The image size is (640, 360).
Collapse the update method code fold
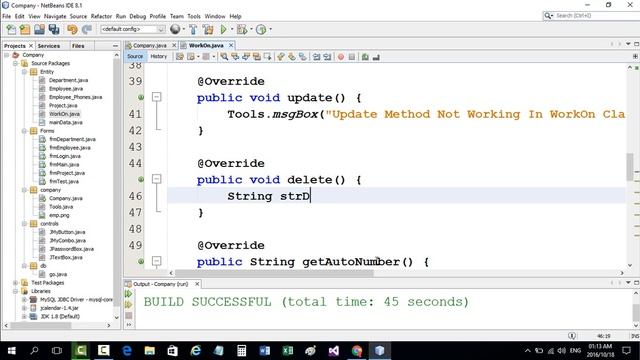tap(156, 97)
